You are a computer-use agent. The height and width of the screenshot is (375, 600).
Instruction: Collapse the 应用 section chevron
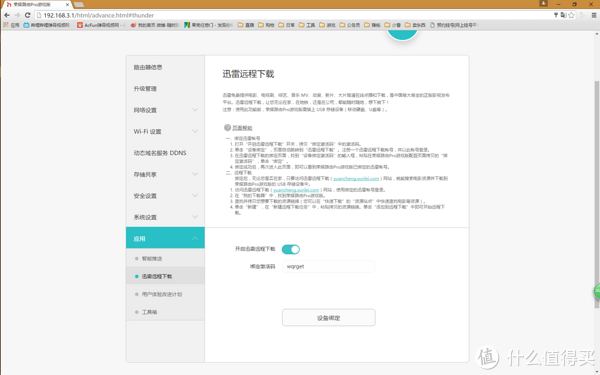(195, 238)
